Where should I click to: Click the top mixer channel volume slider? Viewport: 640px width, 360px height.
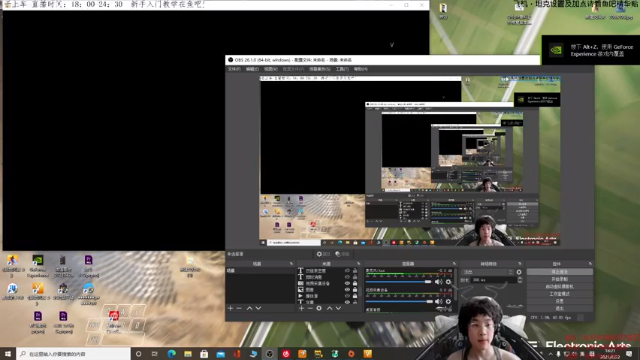pos(398,282)
